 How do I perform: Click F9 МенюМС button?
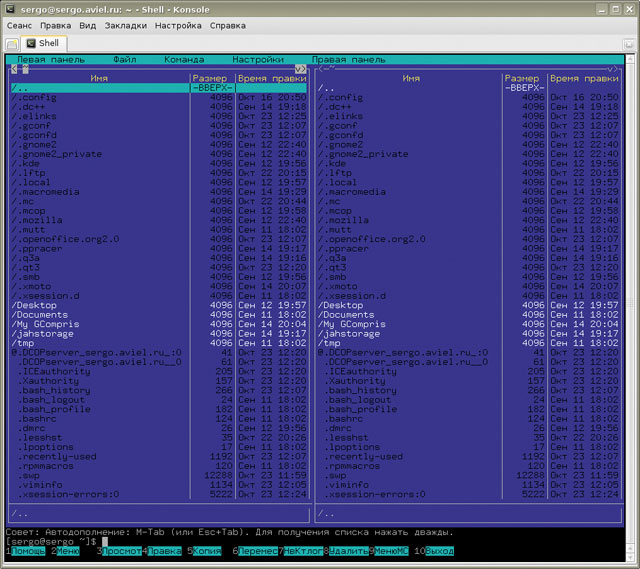coord(391,551)
